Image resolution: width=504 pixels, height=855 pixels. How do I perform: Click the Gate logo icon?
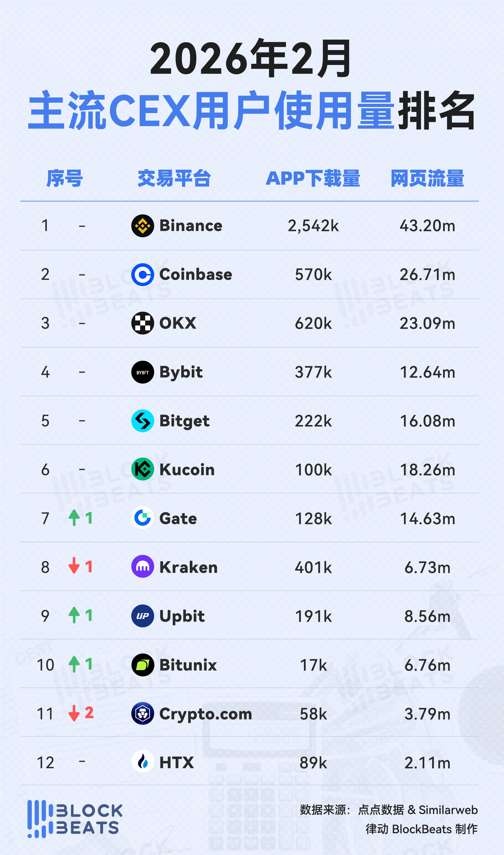(143, 518)
